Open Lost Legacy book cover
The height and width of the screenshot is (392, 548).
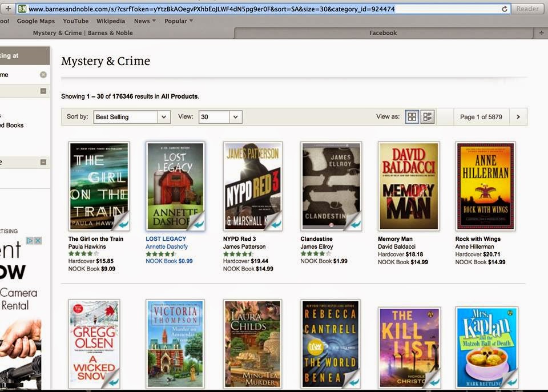(x=175, y=186)
